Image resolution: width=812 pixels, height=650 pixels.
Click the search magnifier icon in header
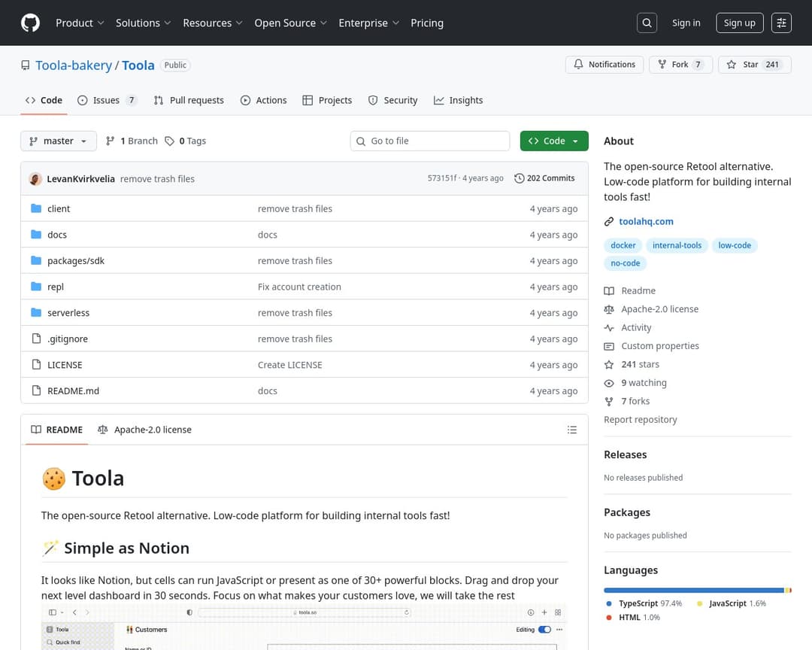[647, 23]
